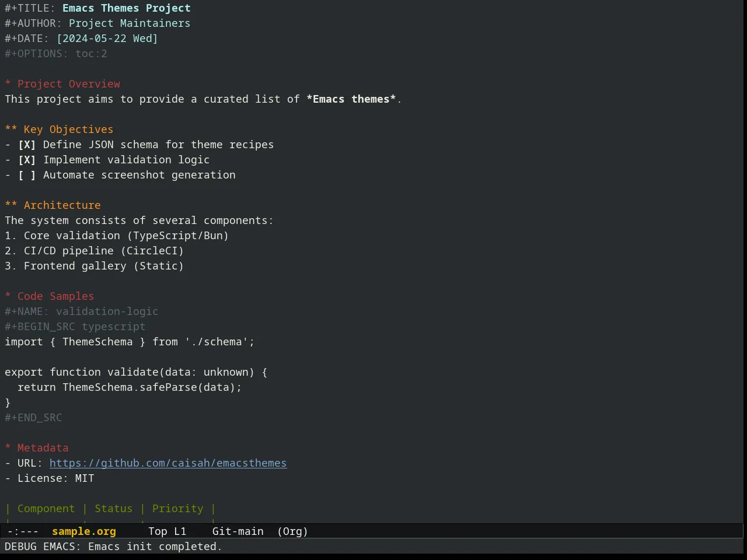Click the sample.org buffer name in mode line
This screenshot has width=747, height=560.
[x=84, y=531]
